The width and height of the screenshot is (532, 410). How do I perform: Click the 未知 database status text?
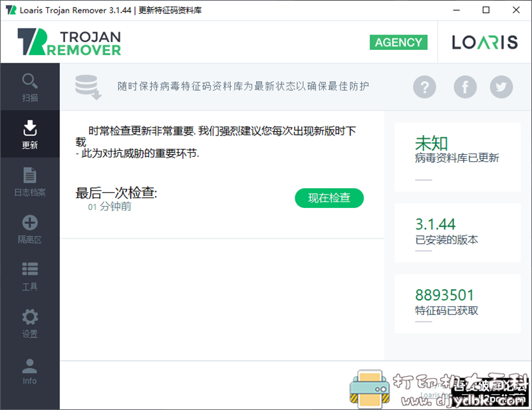[x=431, y=143]
